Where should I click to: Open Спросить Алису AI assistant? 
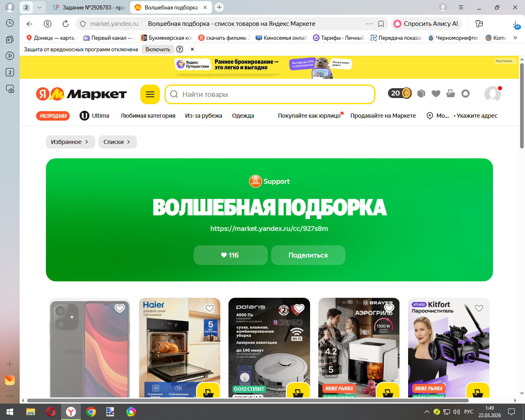[x=427, y=24]
